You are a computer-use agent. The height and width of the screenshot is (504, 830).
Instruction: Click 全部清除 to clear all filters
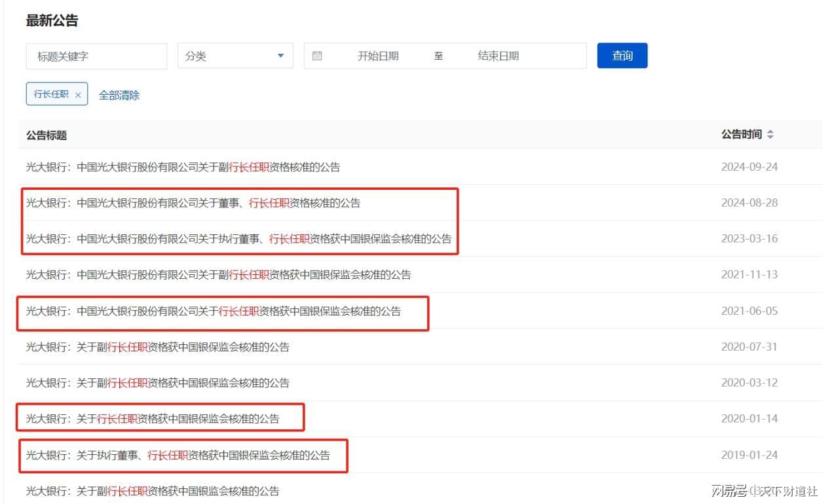tap(119, 95)
